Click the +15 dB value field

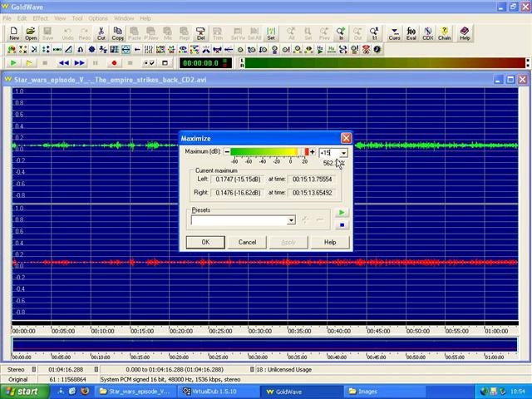tap(329, 153)
